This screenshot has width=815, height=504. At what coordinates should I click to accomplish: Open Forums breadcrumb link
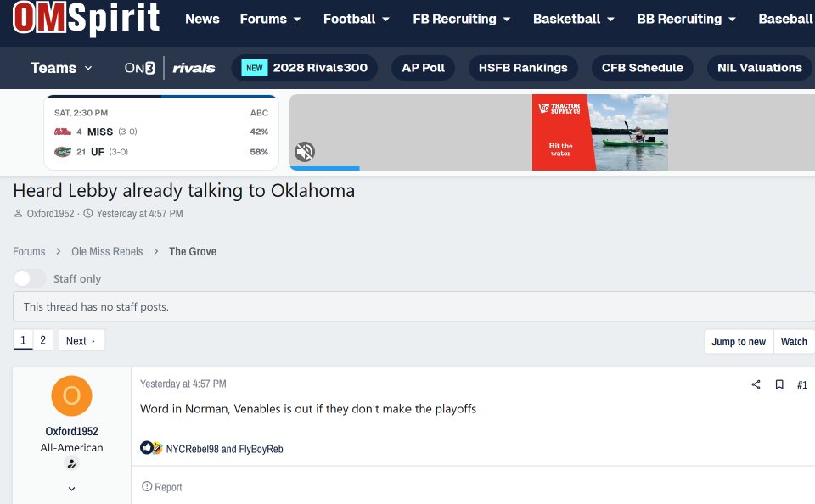tap(29, 251)
